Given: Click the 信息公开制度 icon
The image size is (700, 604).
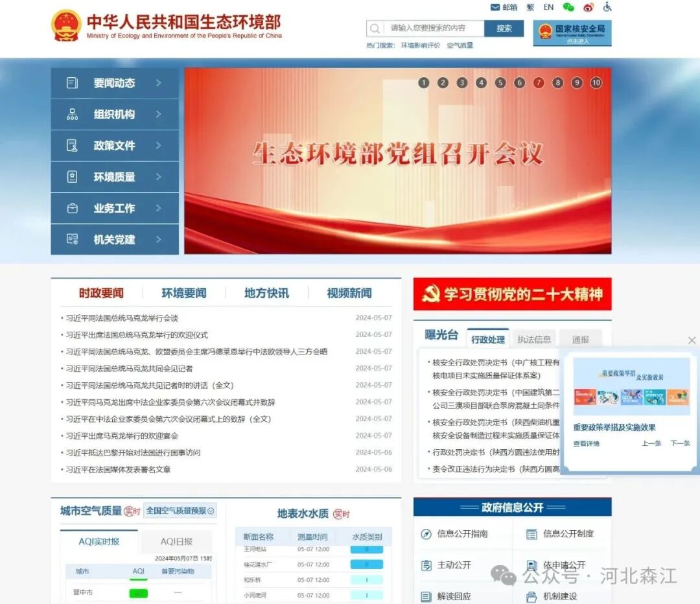Looking at the screenshot, I should pyautogui.click(x=531, y=534).
